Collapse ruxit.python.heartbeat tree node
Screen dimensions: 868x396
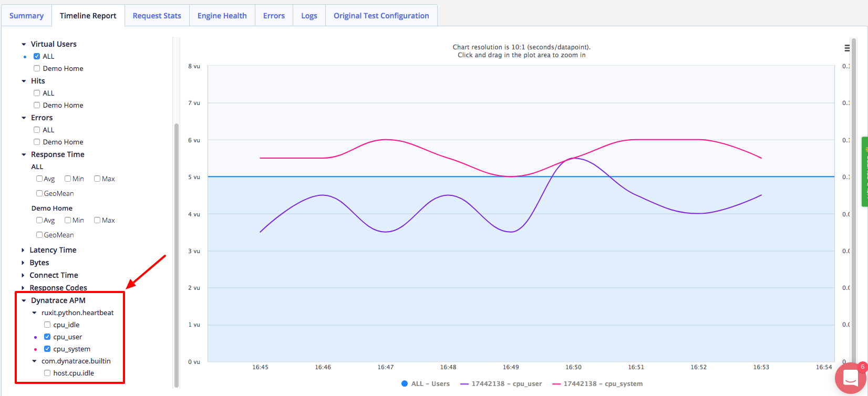click(x=34, y=312)
